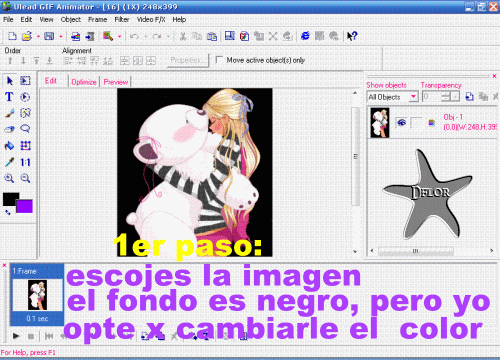This screenshot has height=360, width=500.
Task: Click the Open folder icon
Action: point(27,36)
